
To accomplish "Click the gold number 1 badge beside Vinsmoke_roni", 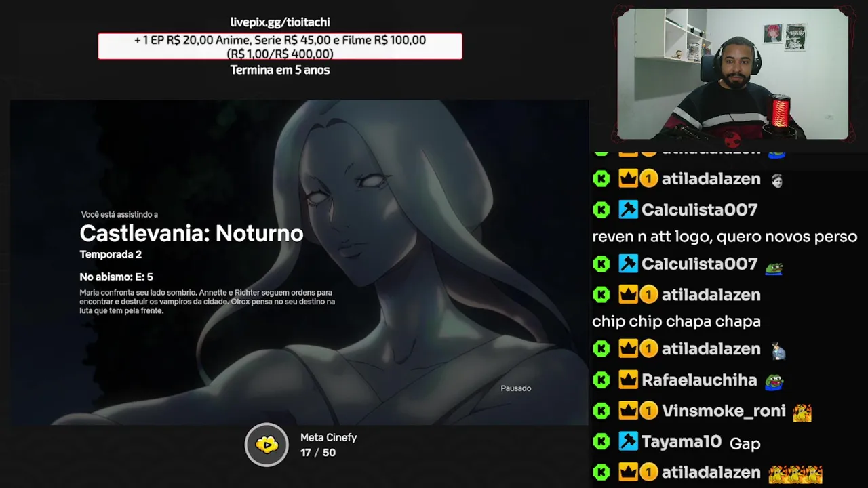I will [x=649, y=411].
